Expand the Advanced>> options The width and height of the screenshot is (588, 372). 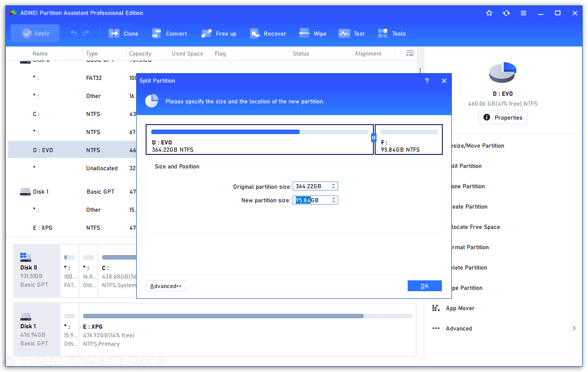point(166,286)
